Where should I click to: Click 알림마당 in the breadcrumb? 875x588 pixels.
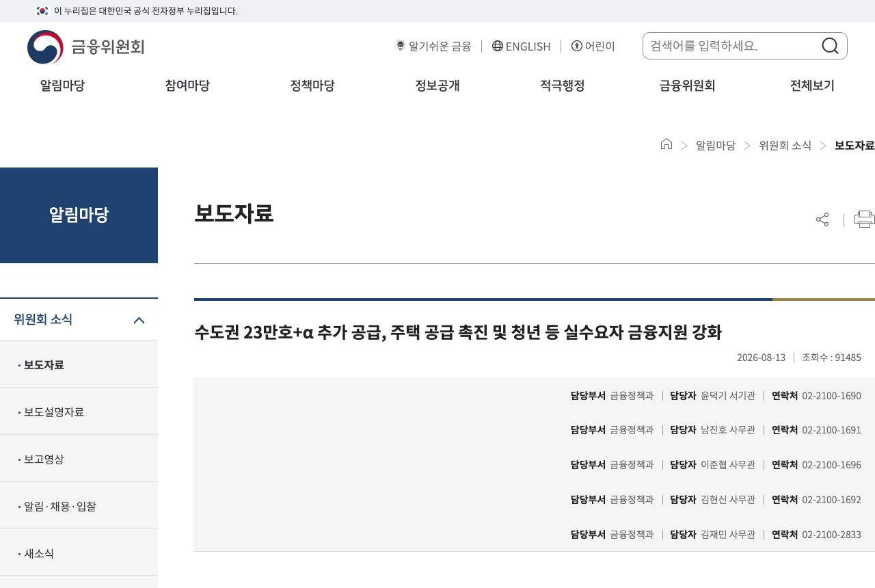716,145
